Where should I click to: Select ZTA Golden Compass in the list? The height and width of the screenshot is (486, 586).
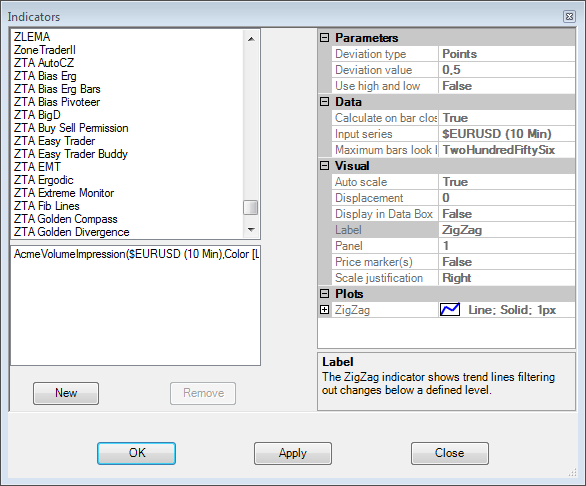click(66, 219)
